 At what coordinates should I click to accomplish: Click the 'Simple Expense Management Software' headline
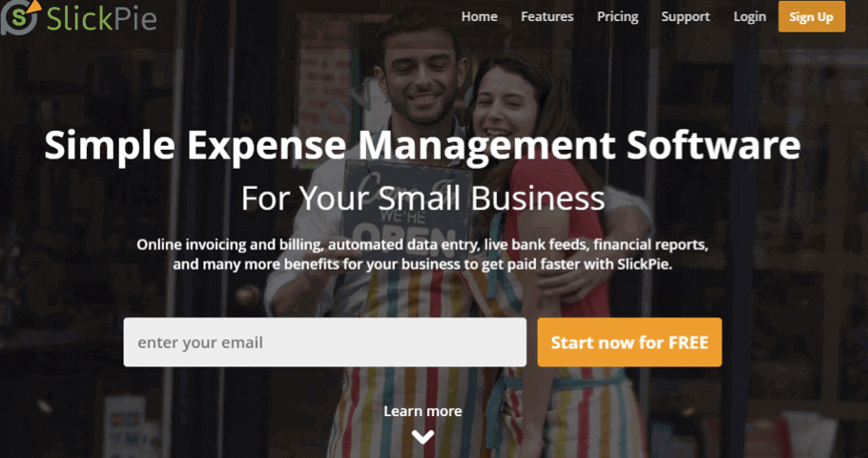[423, 145]
